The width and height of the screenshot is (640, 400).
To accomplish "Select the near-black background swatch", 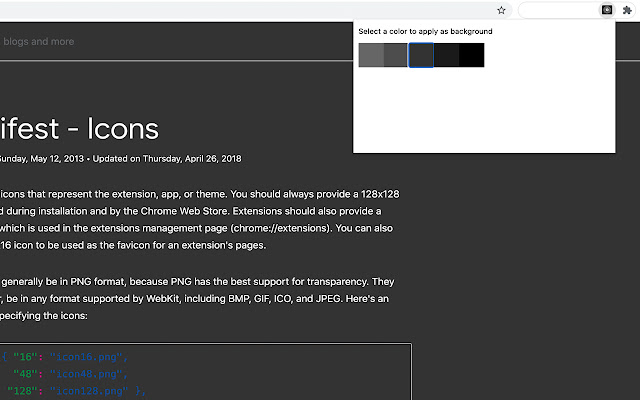I will (x=447, y=55).
